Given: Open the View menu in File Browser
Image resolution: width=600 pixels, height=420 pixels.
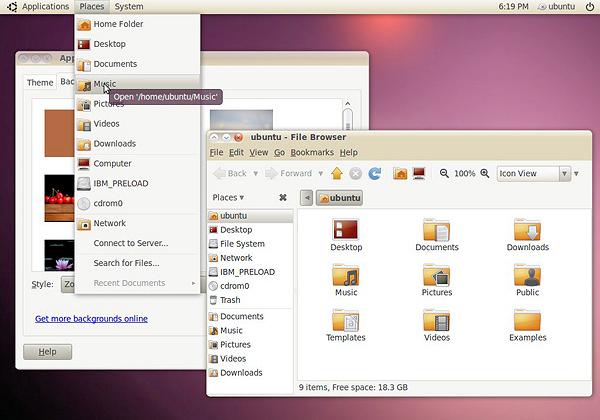Looking at the screenshot, I should [259, 152].
